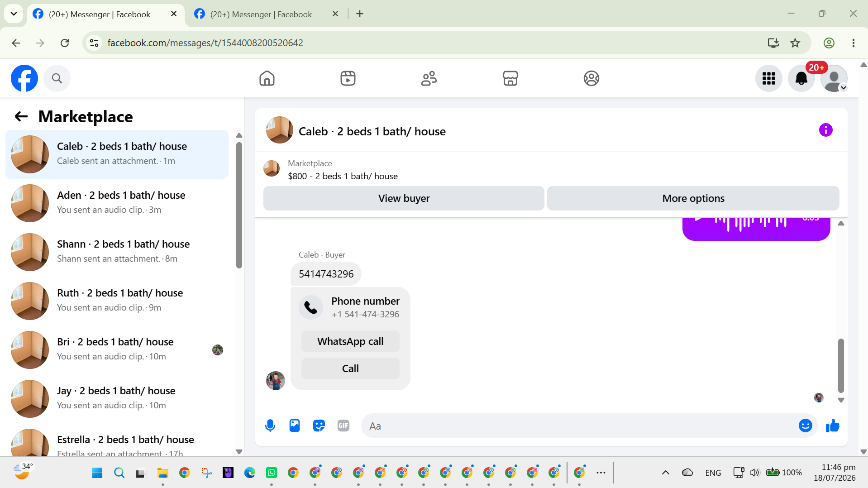Click the More options button
Screen dimensions: 868x488
coord(693,198)
